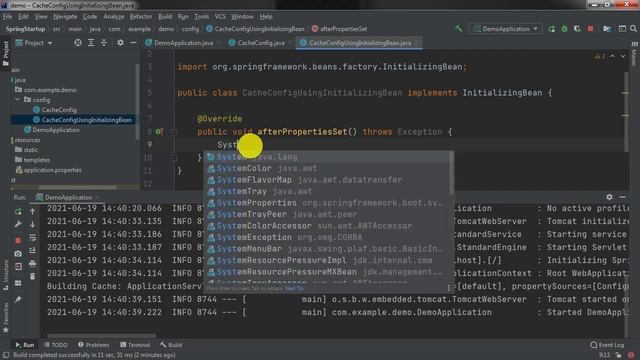Collapse the config folder in the tree

17,100
